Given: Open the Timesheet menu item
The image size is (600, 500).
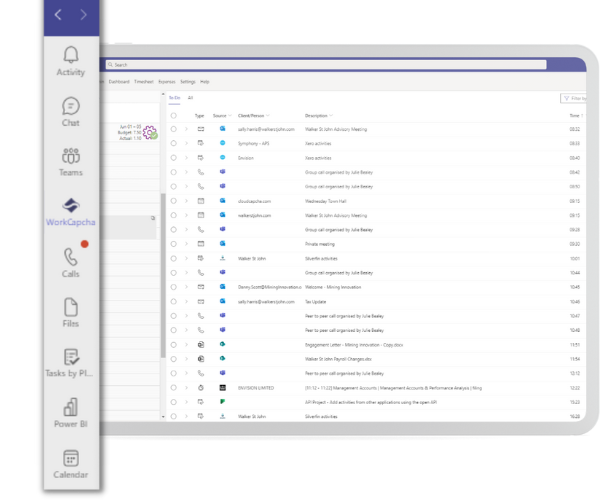Looking at the screenshot, I should pyautogui.click(x=143, y=81).
